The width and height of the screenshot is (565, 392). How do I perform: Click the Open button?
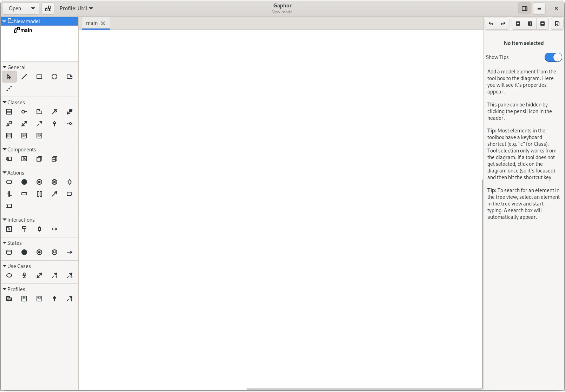click(x=15, y=8)
